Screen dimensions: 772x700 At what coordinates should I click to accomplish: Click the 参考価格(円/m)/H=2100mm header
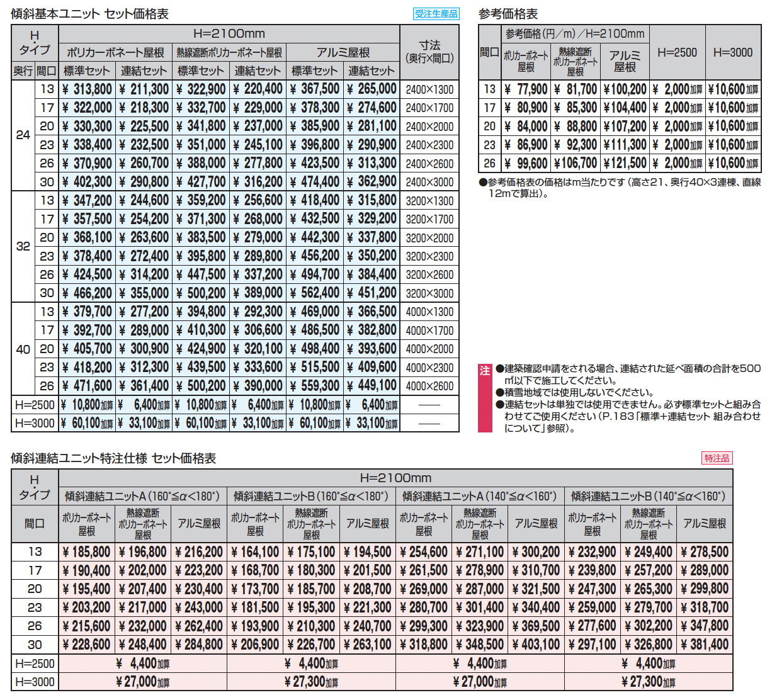[x=575, y=34]
